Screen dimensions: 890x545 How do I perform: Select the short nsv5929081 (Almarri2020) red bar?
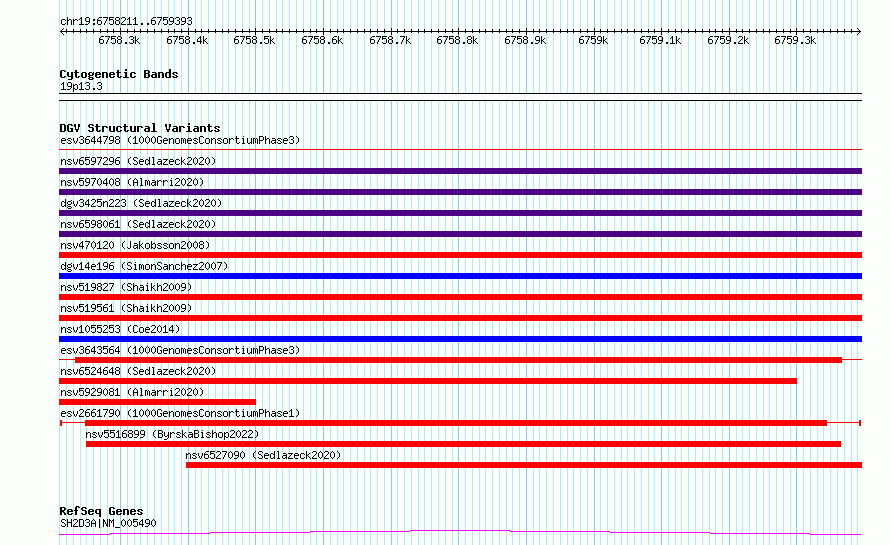(x=157, y=402)
